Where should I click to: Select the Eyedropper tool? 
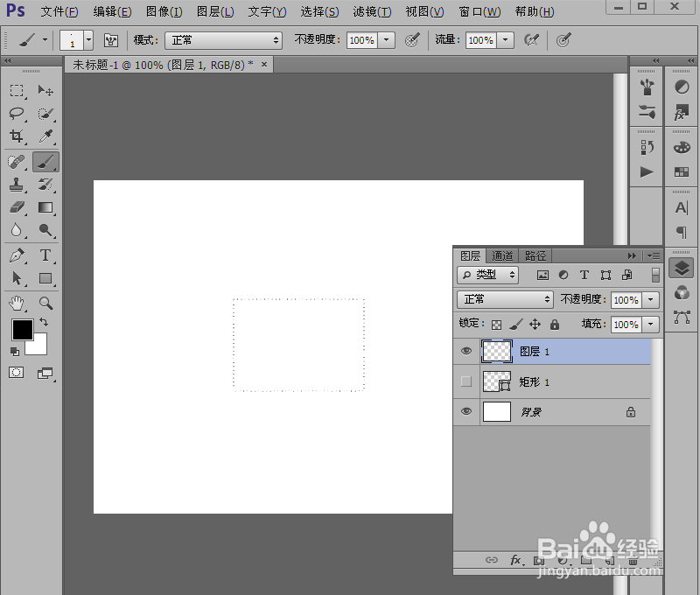pos(45,136)
